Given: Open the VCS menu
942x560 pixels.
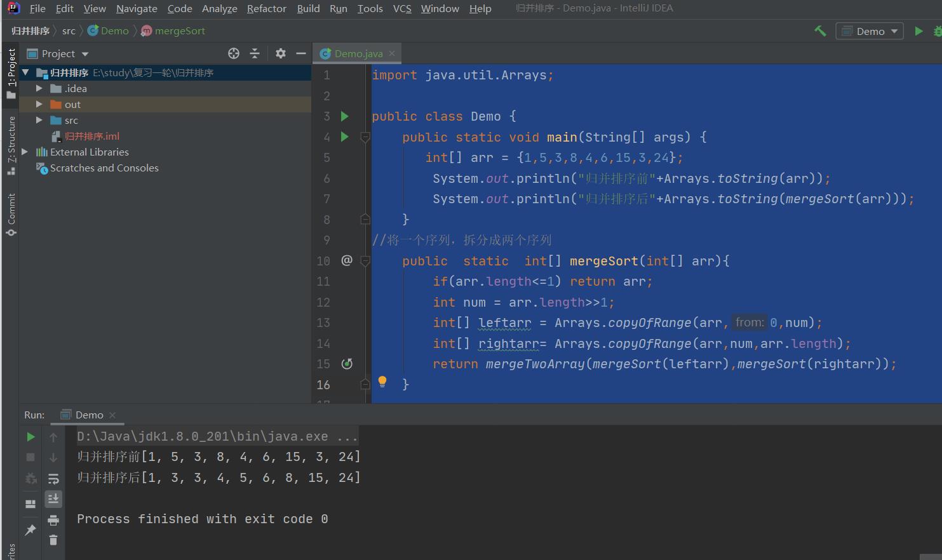Looking at the screenshot, I should (402, 8).
